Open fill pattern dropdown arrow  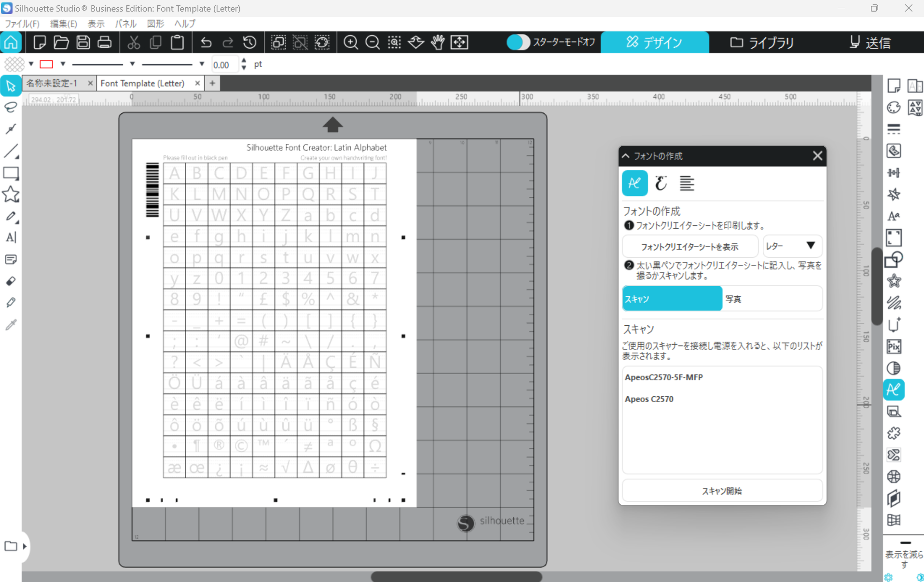click(x=31, y=64)
